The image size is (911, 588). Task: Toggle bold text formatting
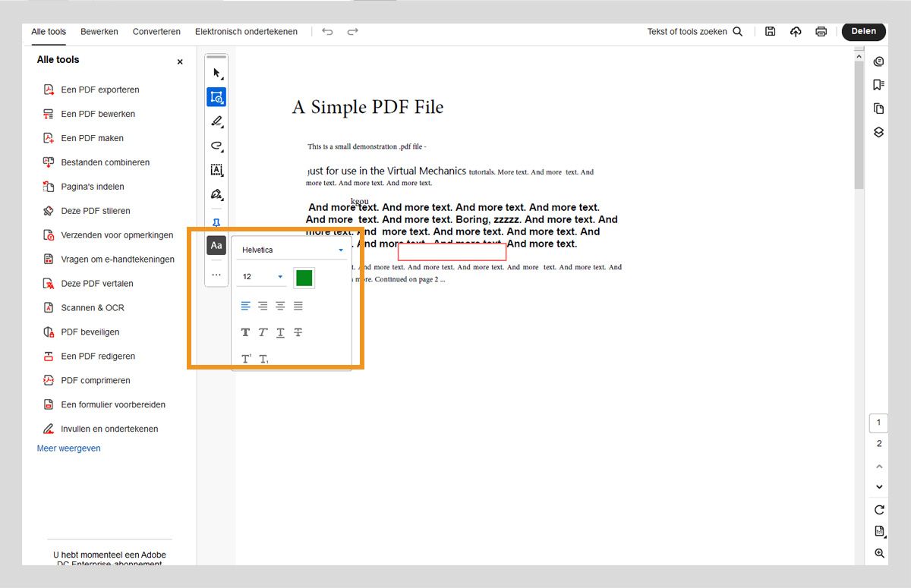click(245, 332)
